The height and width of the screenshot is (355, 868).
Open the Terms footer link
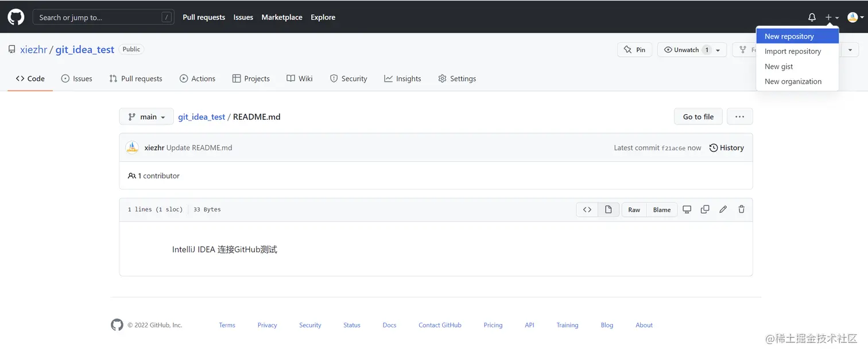pos(227,325)
